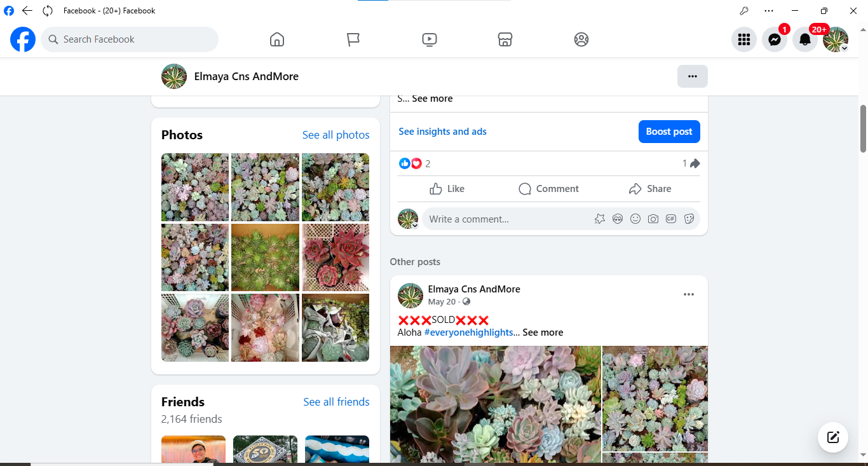Click the Boost post button
The width and height of the screenshot is (868, 466).
click(669, 132)
